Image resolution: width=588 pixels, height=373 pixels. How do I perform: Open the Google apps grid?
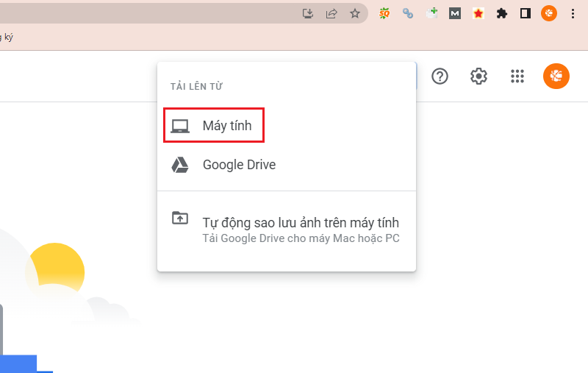(x=517, y=77)
